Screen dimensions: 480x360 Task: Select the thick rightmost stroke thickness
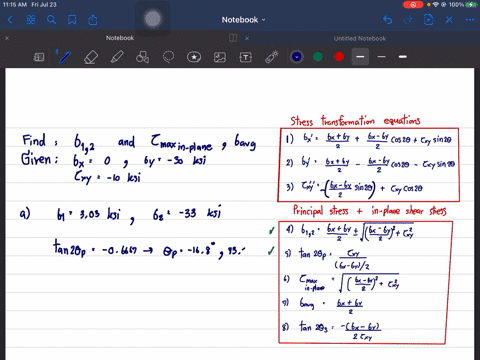coord(403,57)
